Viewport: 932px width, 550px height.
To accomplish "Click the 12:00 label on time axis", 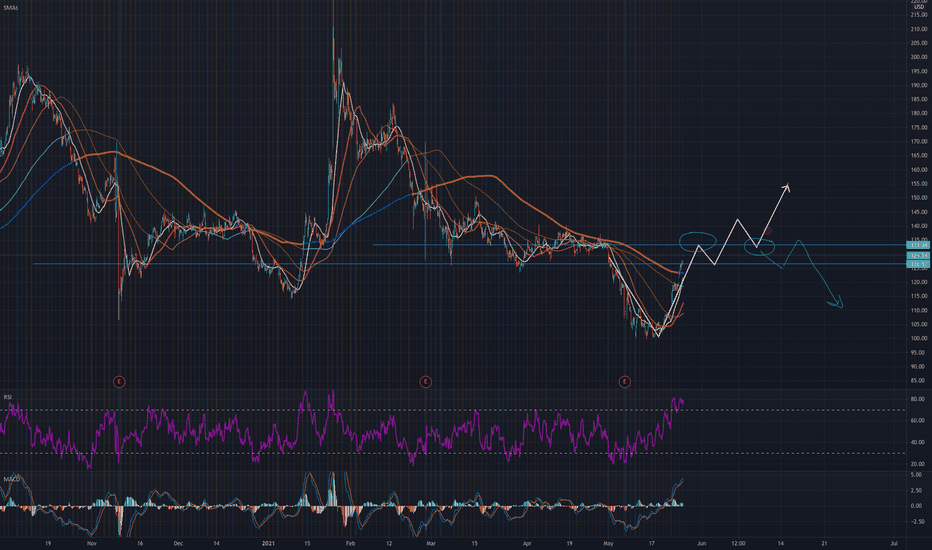I will click(738, 543).
